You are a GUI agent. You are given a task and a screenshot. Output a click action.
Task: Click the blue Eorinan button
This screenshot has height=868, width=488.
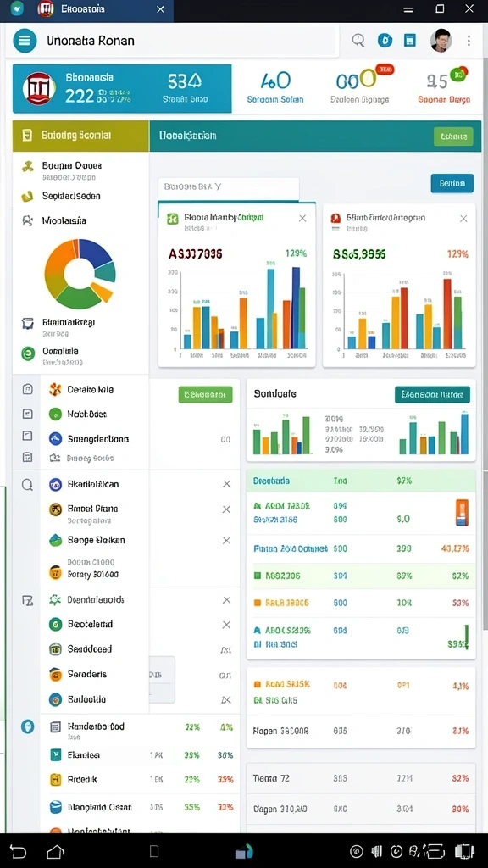coord(452,183)
